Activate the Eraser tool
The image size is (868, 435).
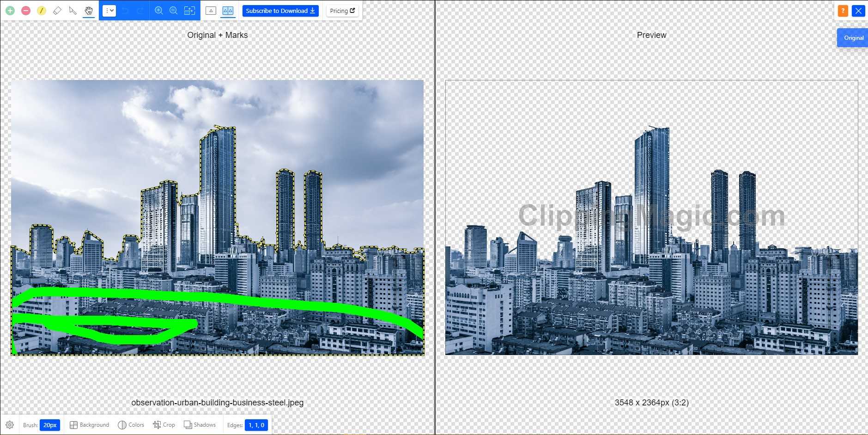(x=57, y=11)
